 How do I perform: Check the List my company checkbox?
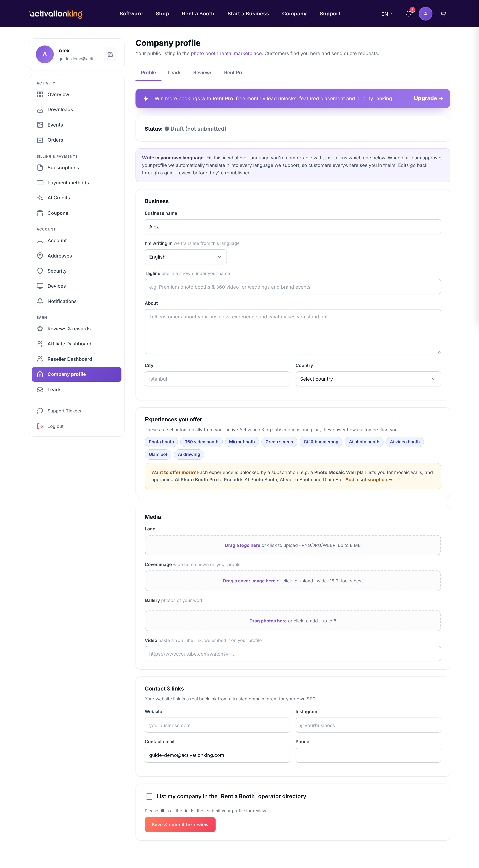tap(149, 797)
